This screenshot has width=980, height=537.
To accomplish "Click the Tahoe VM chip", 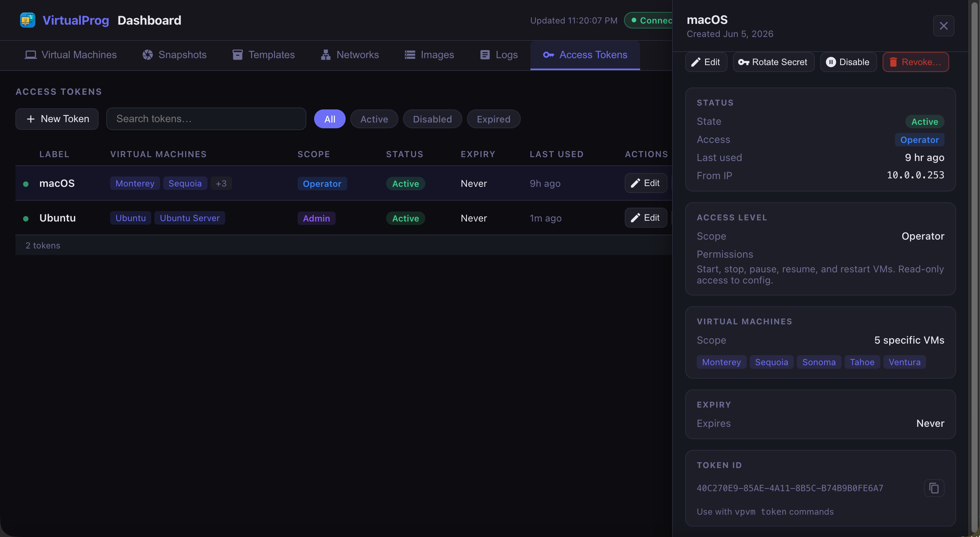I will (x=862, y=362).
